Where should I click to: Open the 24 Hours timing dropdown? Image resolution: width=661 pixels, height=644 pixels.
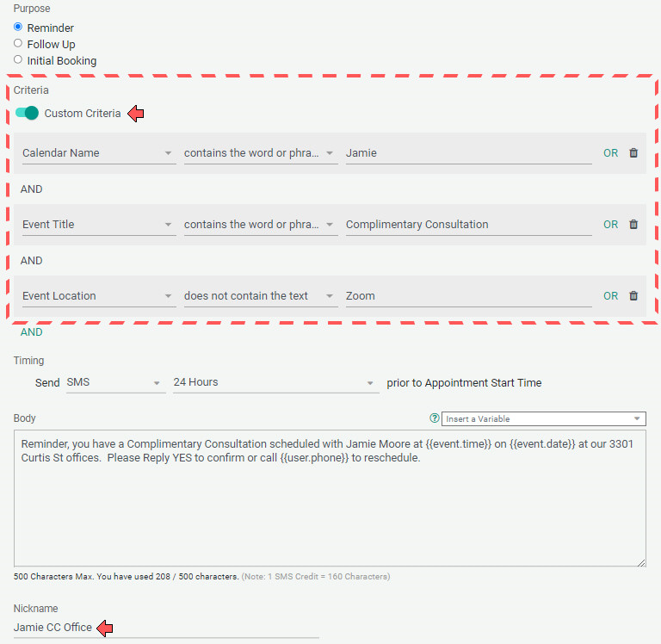coord(276,382)
